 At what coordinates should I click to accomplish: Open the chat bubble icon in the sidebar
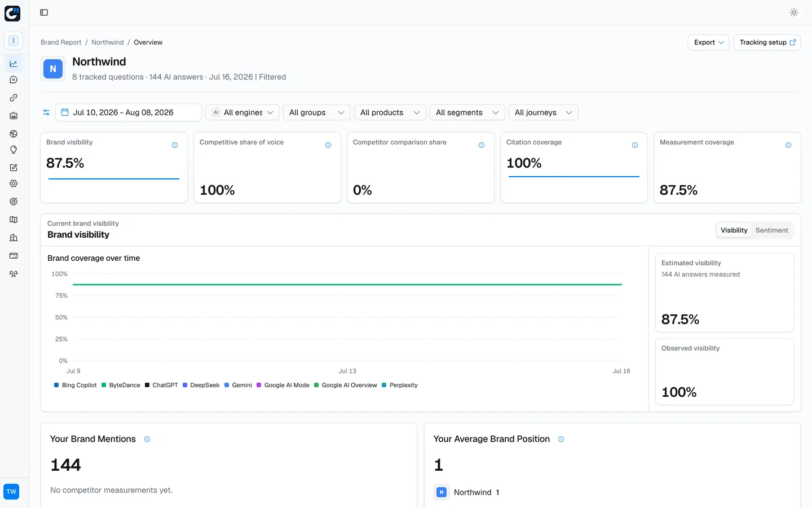[x=14, y=80]
